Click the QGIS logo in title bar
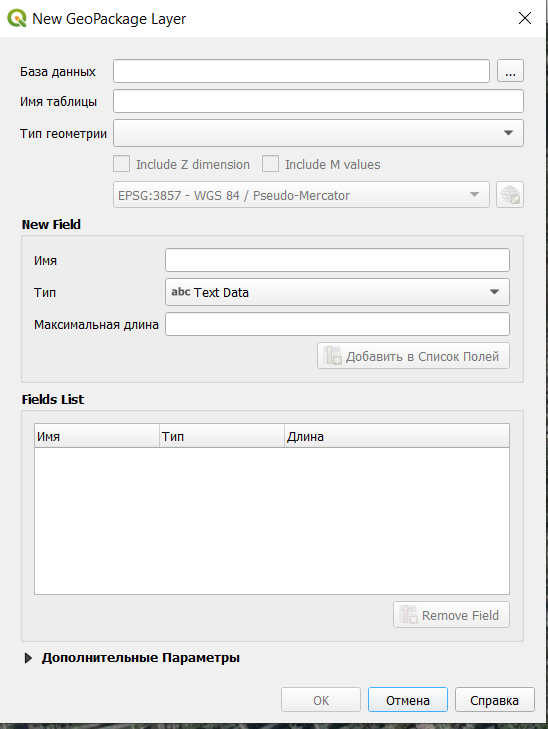Screen dimensions: 548x729 pyautogui.click(x=17, y=19)
